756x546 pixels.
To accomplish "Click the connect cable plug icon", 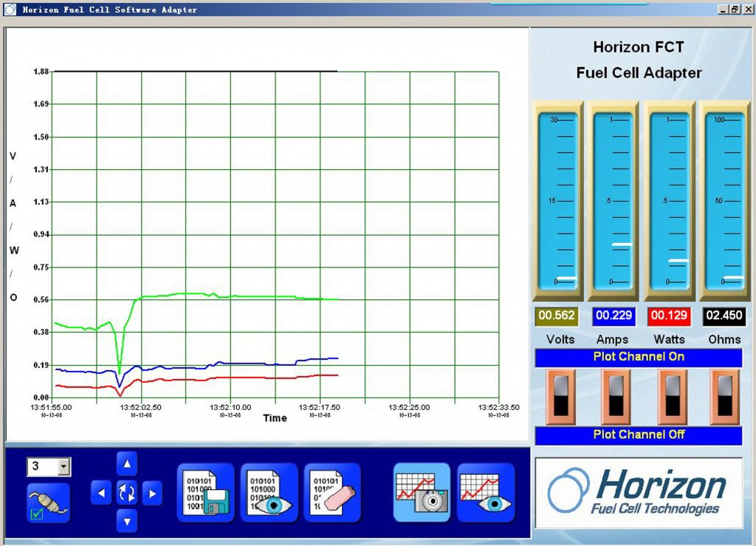I will 49,503.
